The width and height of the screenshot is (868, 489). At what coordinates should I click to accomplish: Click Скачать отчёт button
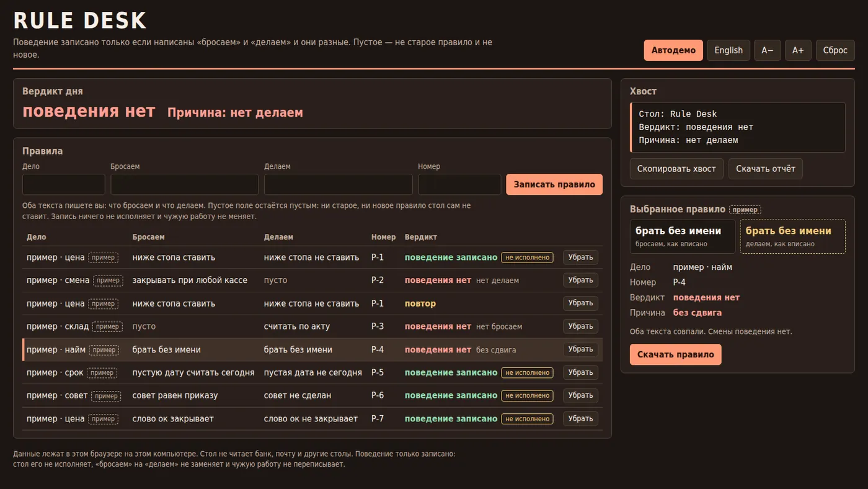[766, 169]
